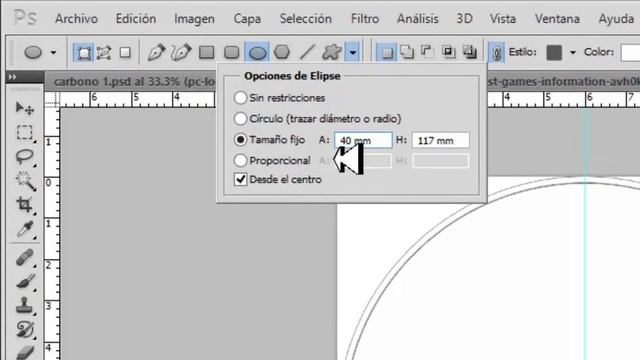
Task: Click the fixed size width field 40 mm
Action: click(363, 140)
